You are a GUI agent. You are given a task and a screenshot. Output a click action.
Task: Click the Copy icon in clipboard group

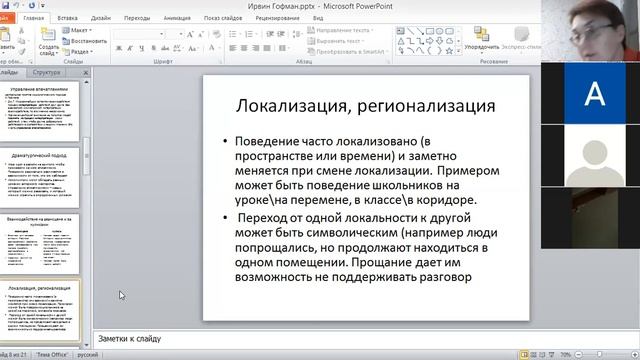tap(22, 41)
